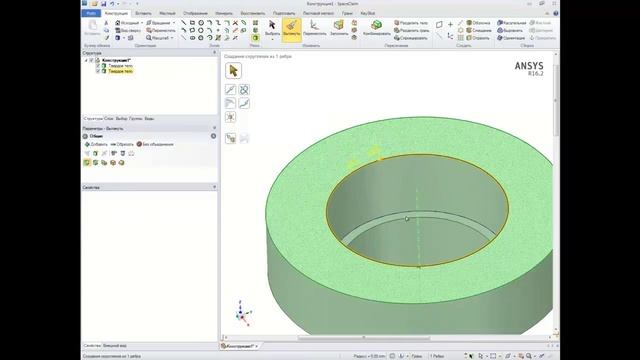Switch to the Layers (Слои) panel tab
This screenshot has width=640, height=360.
click(x=109, y=119)
